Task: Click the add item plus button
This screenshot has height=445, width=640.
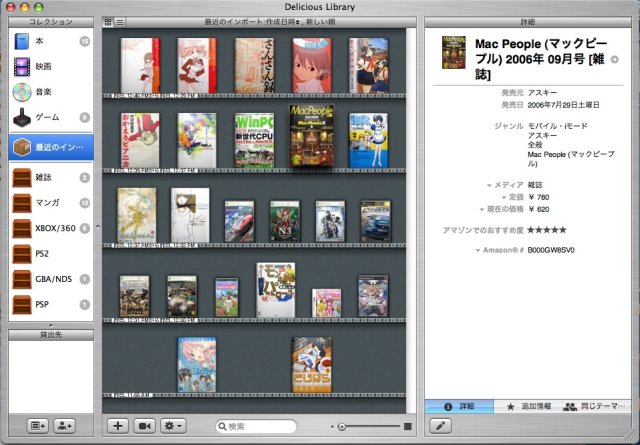Action: tap(118, 426)
